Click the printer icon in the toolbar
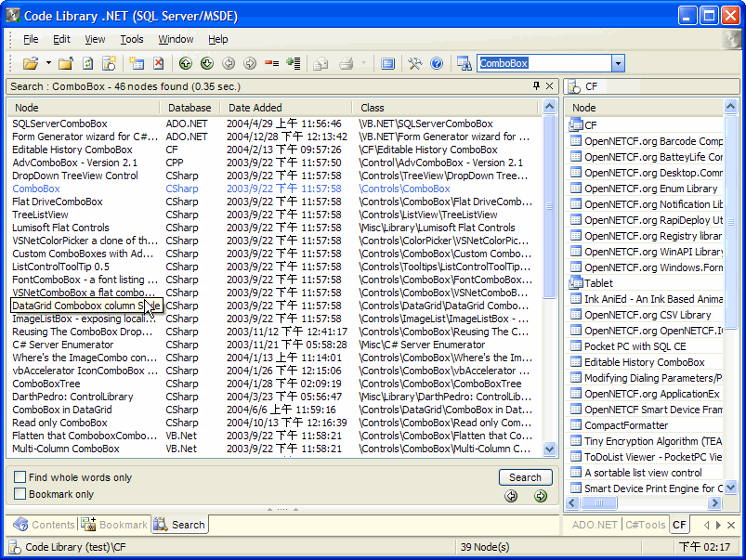 (x=346, y=63)
